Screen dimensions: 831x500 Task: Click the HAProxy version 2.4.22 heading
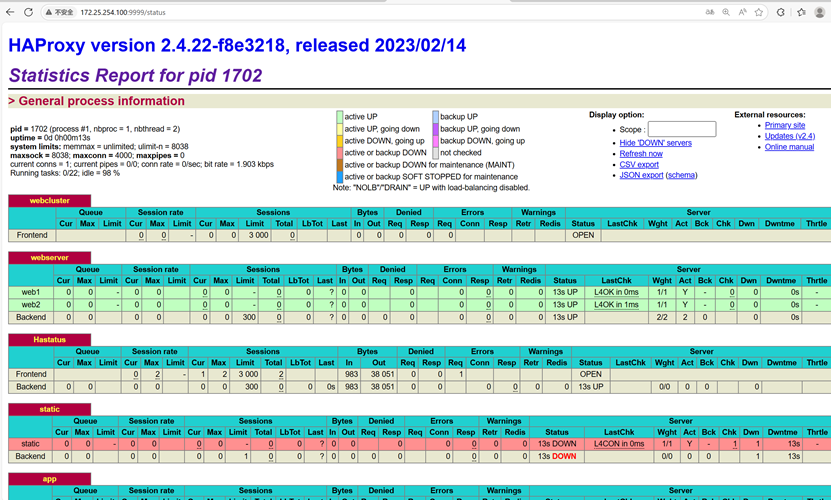click(237, 46)
